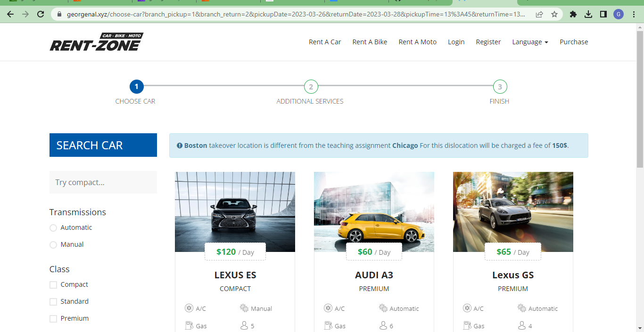Image resolution: width=644 pixels, height=332 pixels.
Task: Open the Lexus GS title link
Action: (x=513, y=275)
